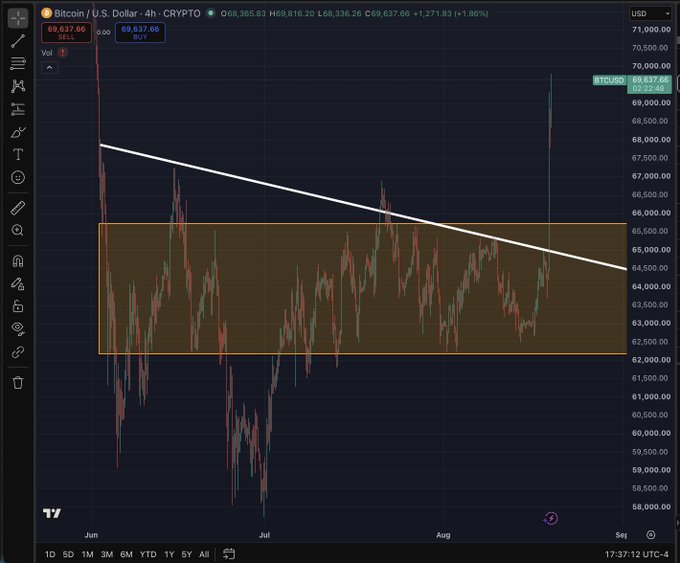Screen dimensions: 680x563
Task: Click the blue BUY price button
Action: (x=140, y=33)
